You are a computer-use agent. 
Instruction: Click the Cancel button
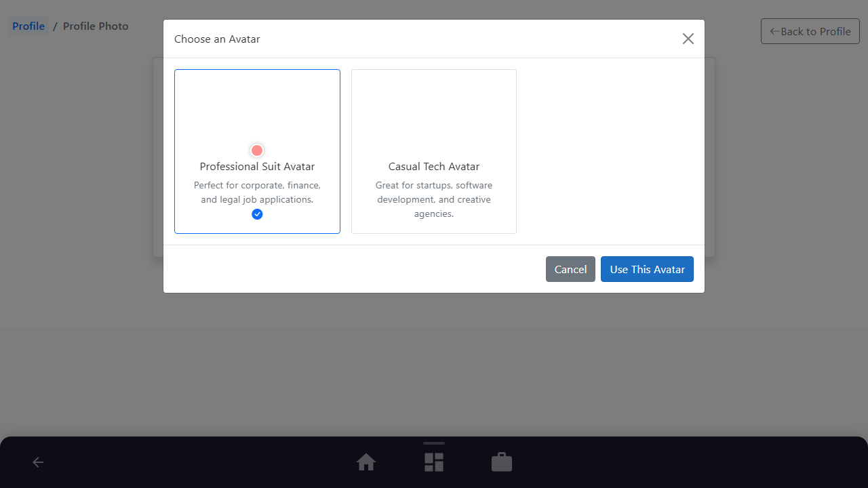pyautogui.click(x=570, y=269)
